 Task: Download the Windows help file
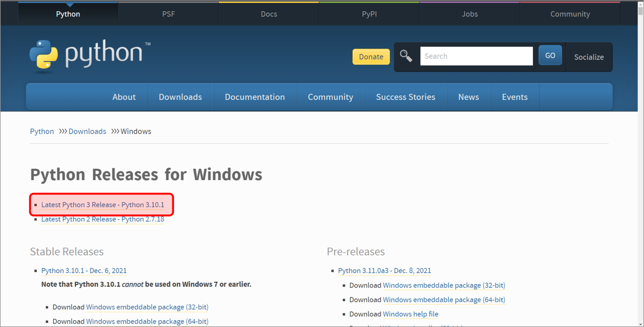[x=410, y=314]
